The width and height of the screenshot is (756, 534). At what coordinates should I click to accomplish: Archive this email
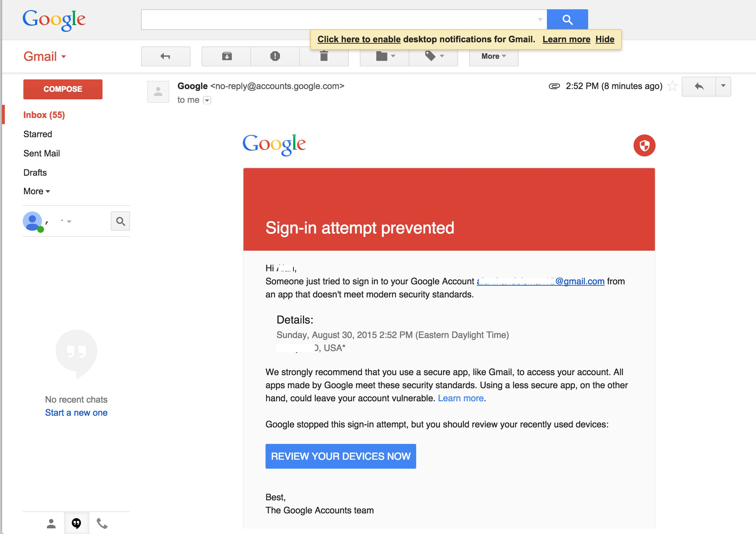[227, 56]
